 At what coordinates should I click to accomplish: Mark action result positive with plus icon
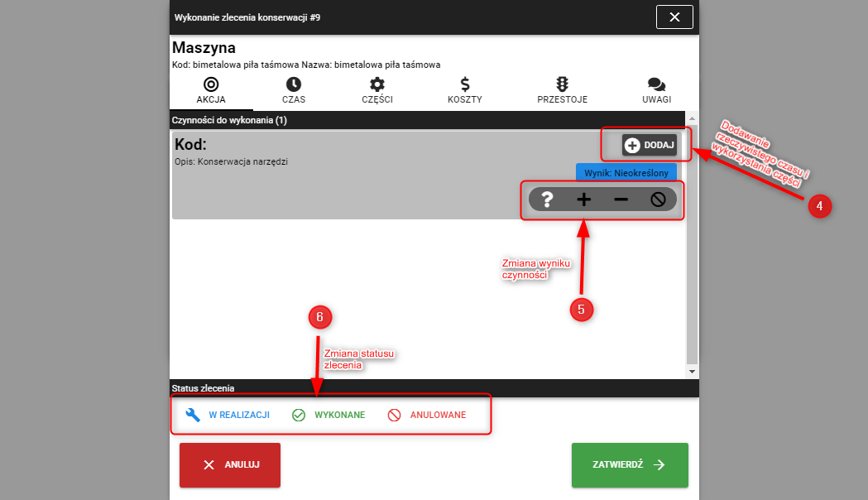click(584, 200)
